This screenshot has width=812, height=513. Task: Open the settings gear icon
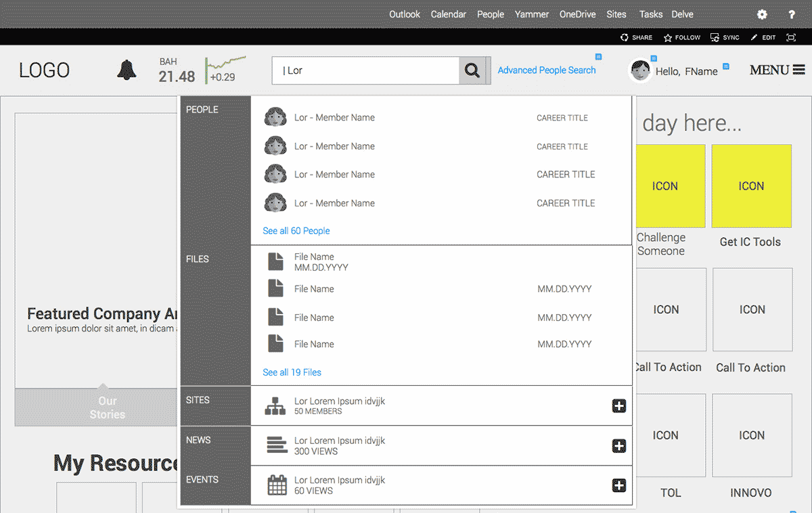coord(762,14)
